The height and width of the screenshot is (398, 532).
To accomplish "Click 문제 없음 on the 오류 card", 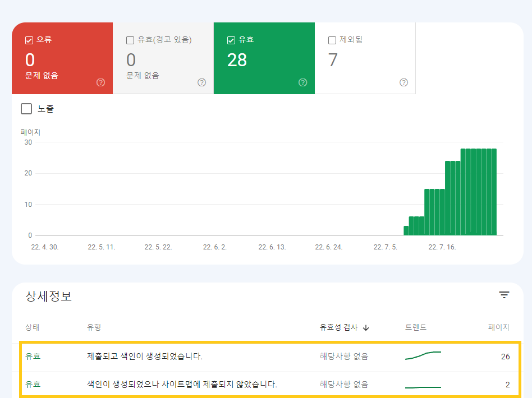I will [42, 76].
